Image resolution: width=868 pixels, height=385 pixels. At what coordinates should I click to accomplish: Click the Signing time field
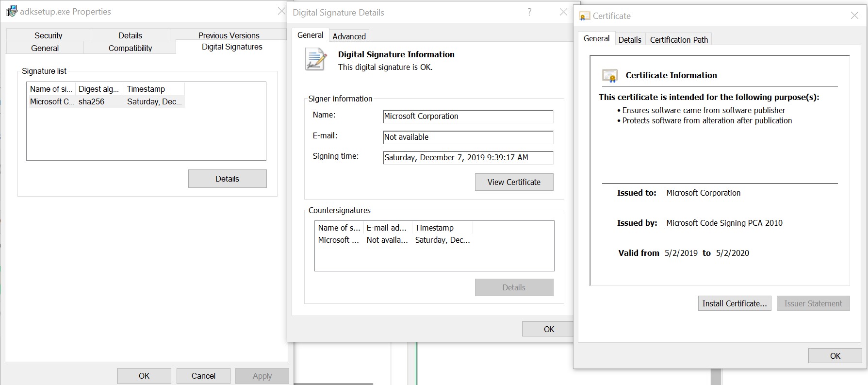click(468, 158)
